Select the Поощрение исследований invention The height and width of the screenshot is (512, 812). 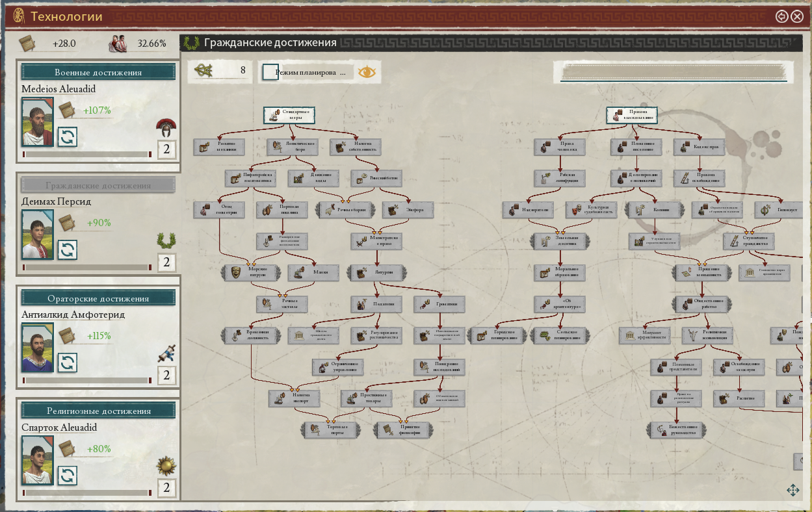[440, 368]
